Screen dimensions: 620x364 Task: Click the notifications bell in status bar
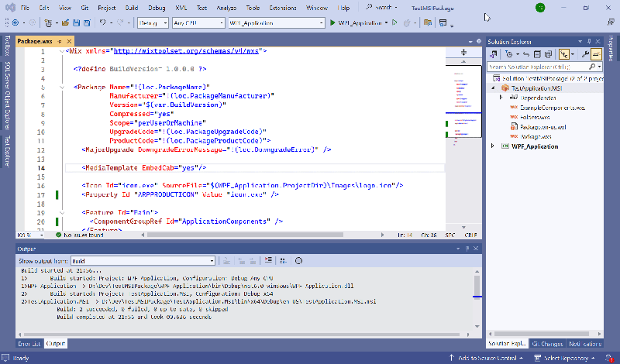pyautogui.click(x=610, y=358)
